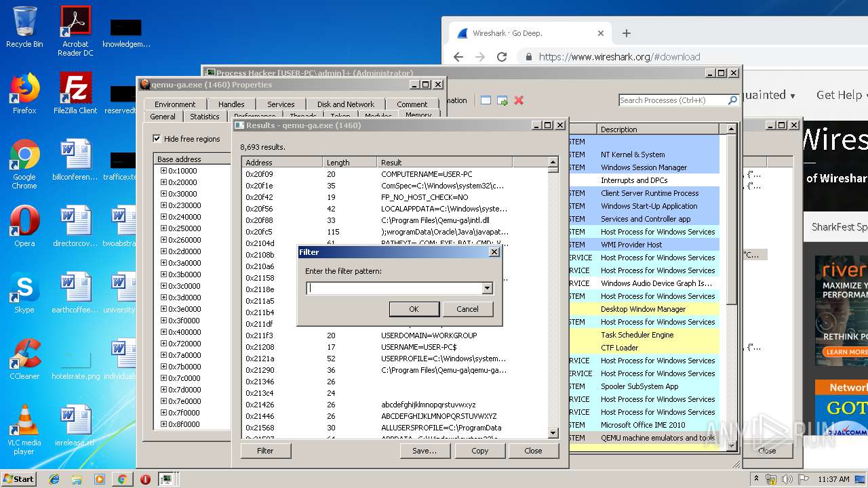Open the filter pattern dropdown arrow
The width and height of the screenshot is (868, 488).
tap(487, 288)
